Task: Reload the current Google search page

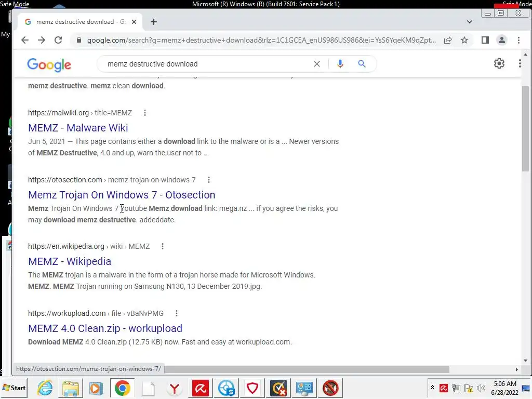Action: tap(58, 40)
